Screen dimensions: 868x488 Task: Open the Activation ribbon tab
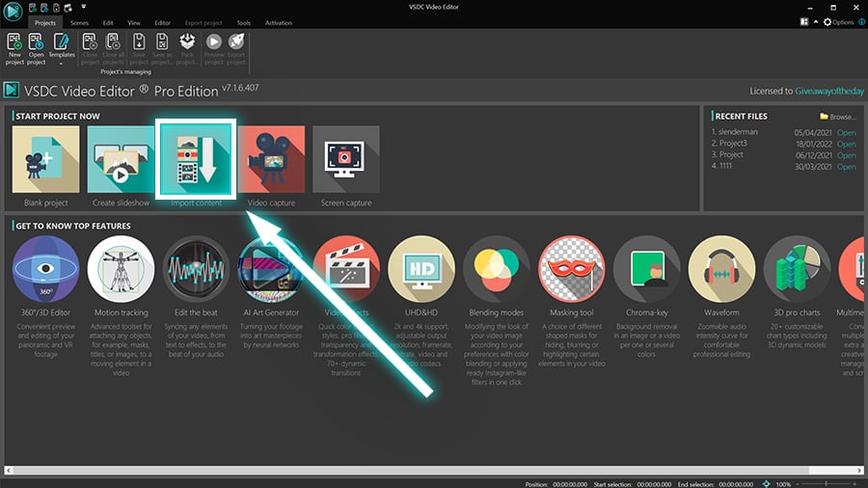(279, 23)
